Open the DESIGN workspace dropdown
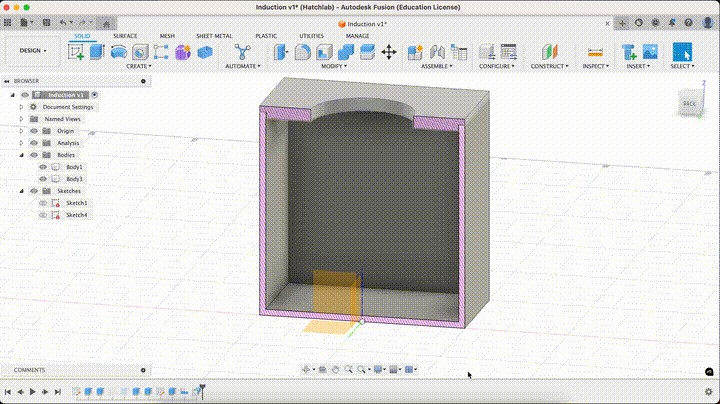The height and width of the screenshot is (404, 720). click(x=33, y=50)
